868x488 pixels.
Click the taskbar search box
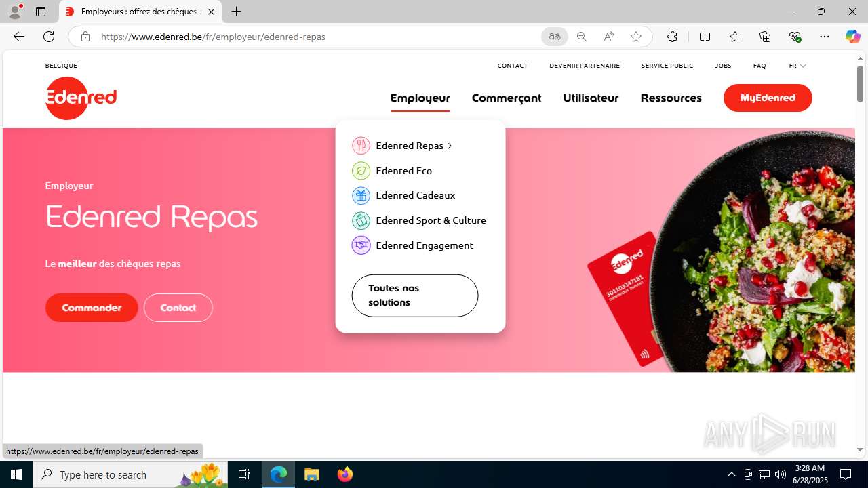click(130, 474)
